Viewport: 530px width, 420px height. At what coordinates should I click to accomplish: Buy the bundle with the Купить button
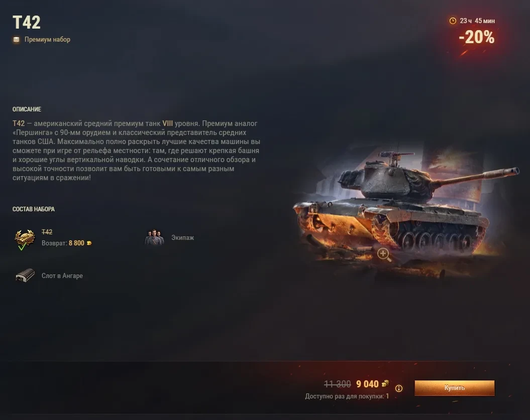click(454, 388)
